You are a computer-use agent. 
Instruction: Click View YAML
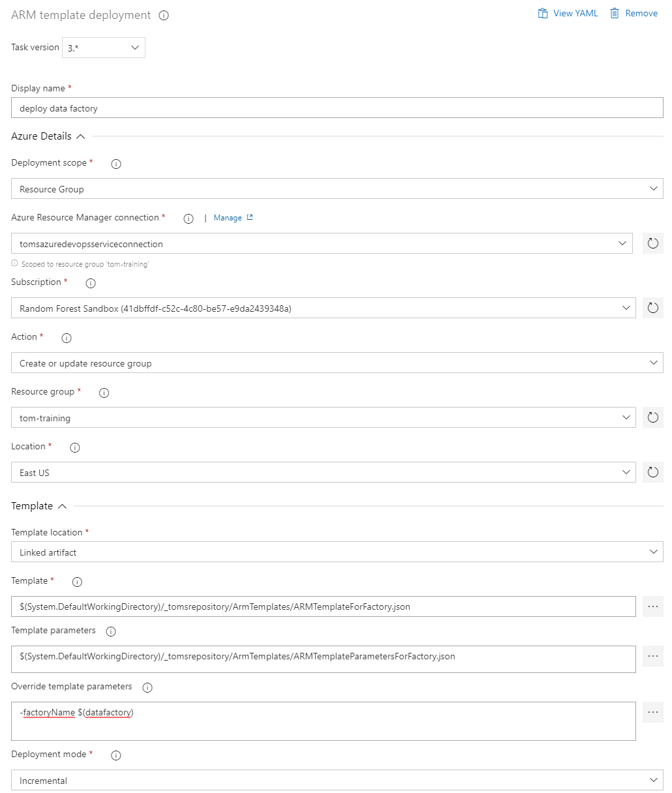pos(568,14)
